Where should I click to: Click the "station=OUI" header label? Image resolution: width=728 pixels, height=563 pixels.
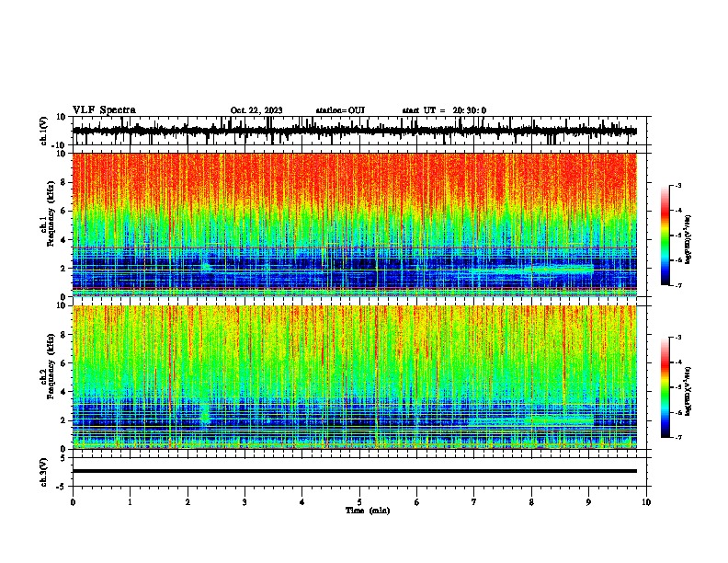pyautogui.click(x=340, y=110)
